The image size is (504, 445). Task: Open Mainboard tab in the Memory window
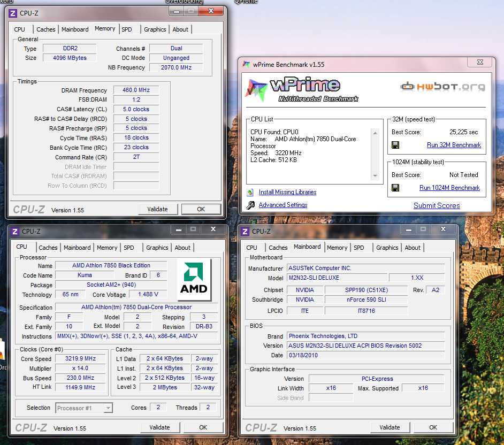pos(75,29)
